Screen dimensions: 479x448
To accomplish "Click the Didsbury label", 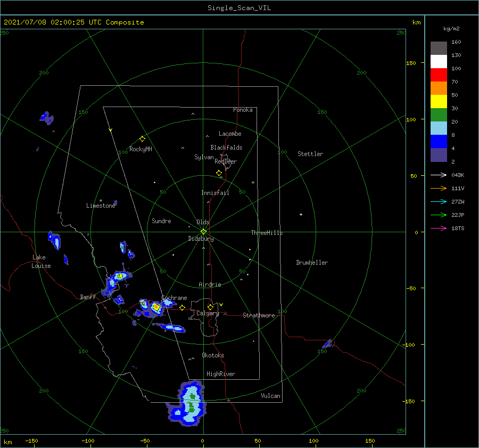I will pyautogui.click(x=201, y=239).
